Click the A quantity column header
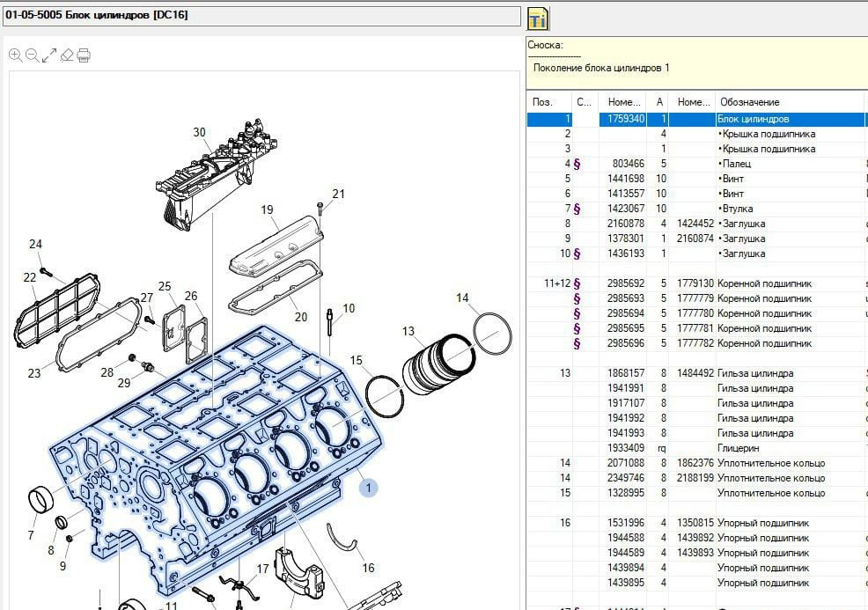 [x=659, y=102]
